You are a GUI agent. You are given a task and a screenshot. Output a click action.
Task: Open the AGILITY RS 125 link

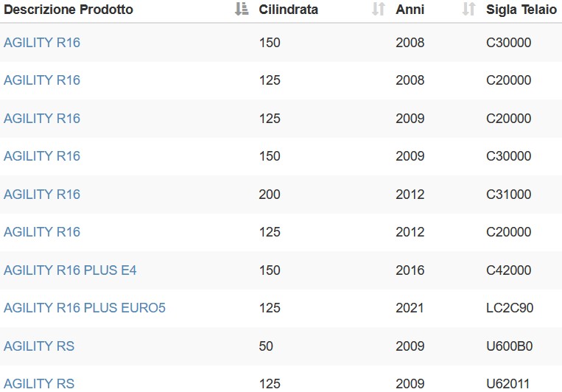click(39, 384)
